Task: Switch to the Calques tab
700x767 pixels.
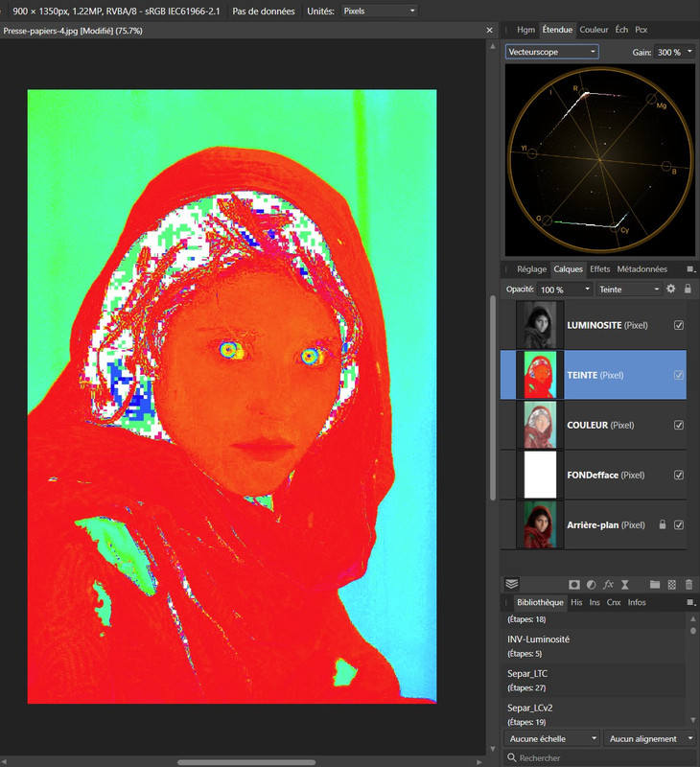Action: coord(568,269)
